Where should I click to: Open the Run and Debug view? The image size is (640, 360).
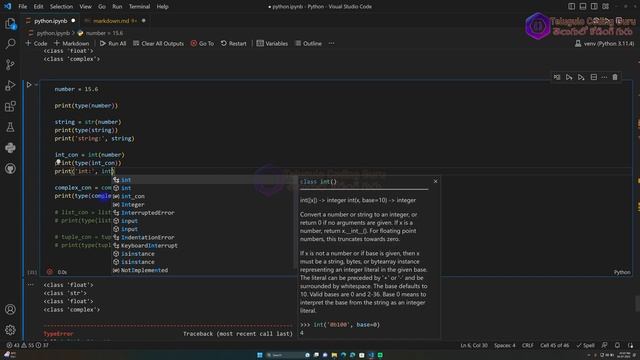[x=10, y=85]
